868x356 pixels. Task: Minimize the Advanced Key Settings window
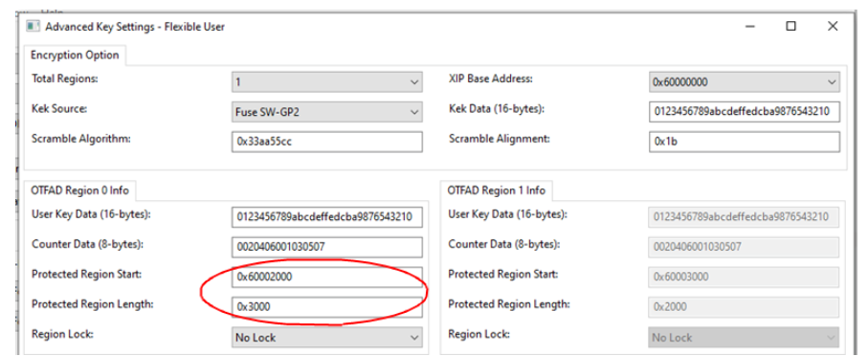click(750, 26)
